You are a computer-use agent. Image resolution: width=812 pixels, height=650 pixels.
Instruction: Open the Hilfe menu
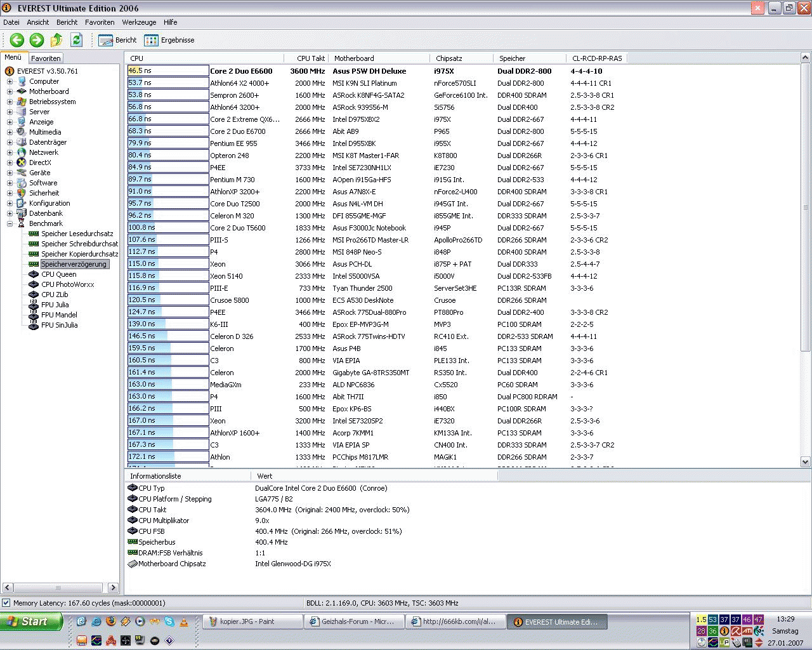(x=170, y=22)
